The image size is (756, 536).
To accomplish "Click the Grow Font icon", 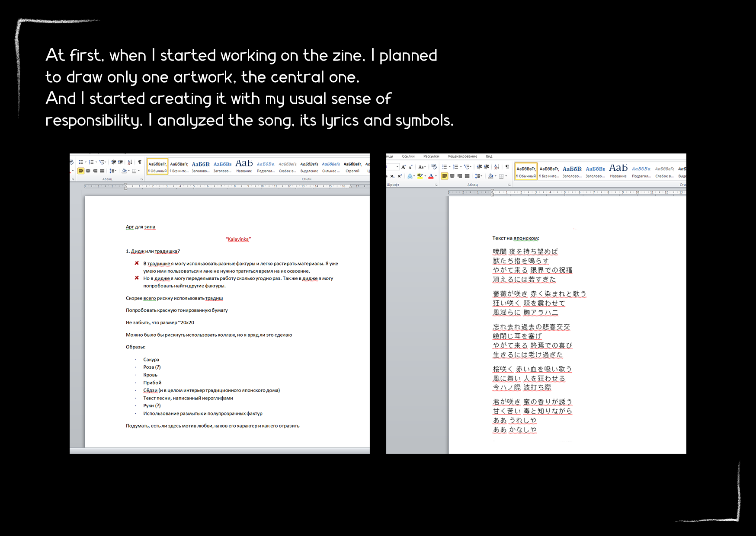I will click(403, 167).
